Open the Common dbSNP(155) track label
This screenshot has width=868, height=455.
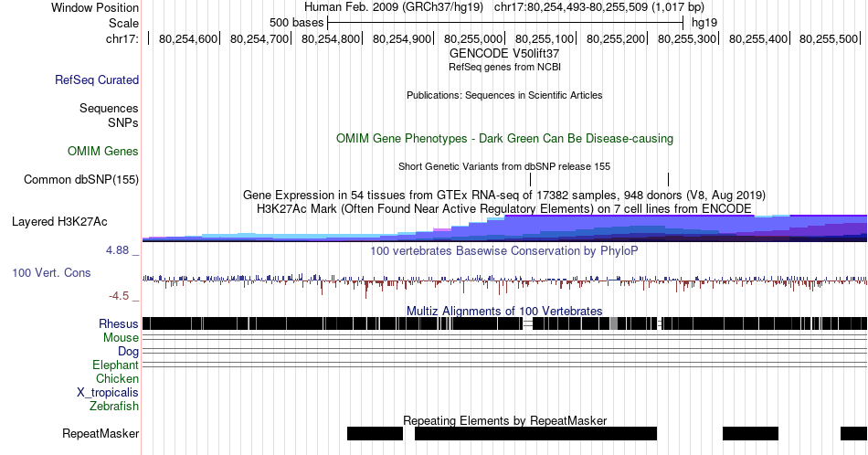[81, 179]
